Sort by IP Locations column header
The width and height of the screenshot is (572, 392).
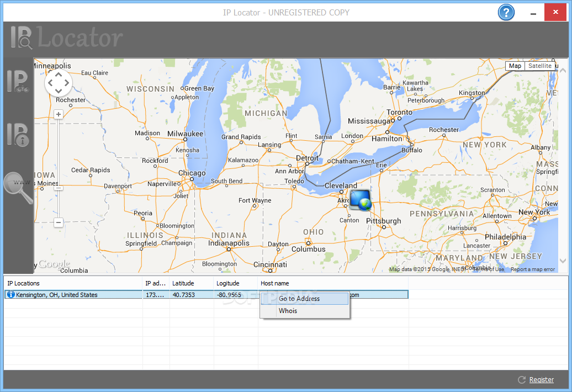[73, 283]
